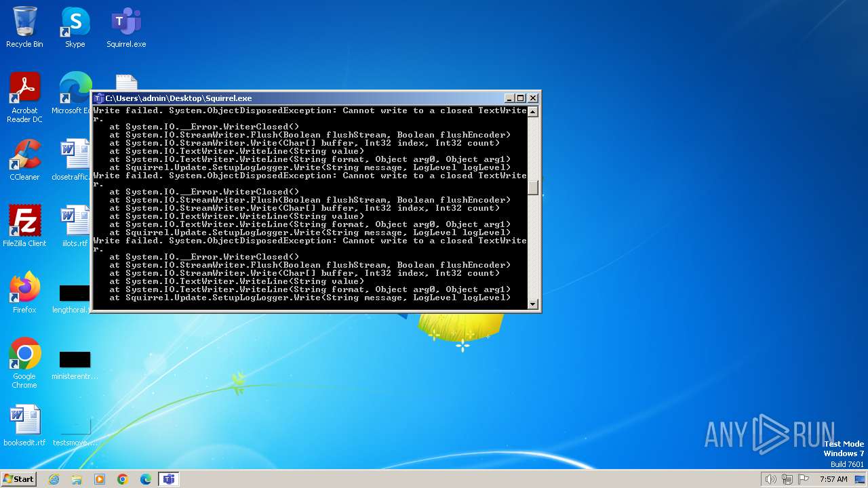Screen dimensions: 868x488
Task: Switch to the Squirrel.exe taskbar button
Action: point(169,479)
